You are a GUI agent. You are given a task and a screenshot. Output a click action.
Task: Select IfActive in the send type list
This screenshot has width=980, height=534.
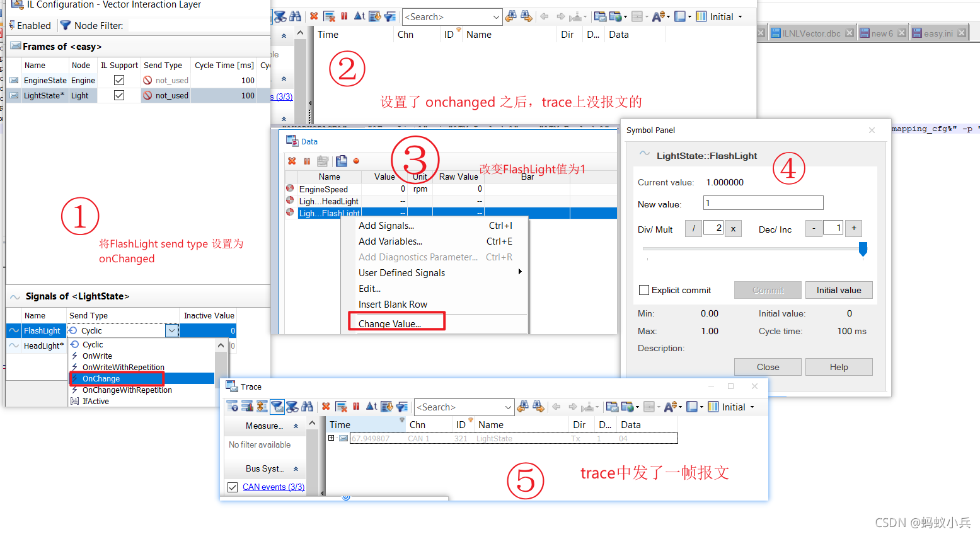142,401
